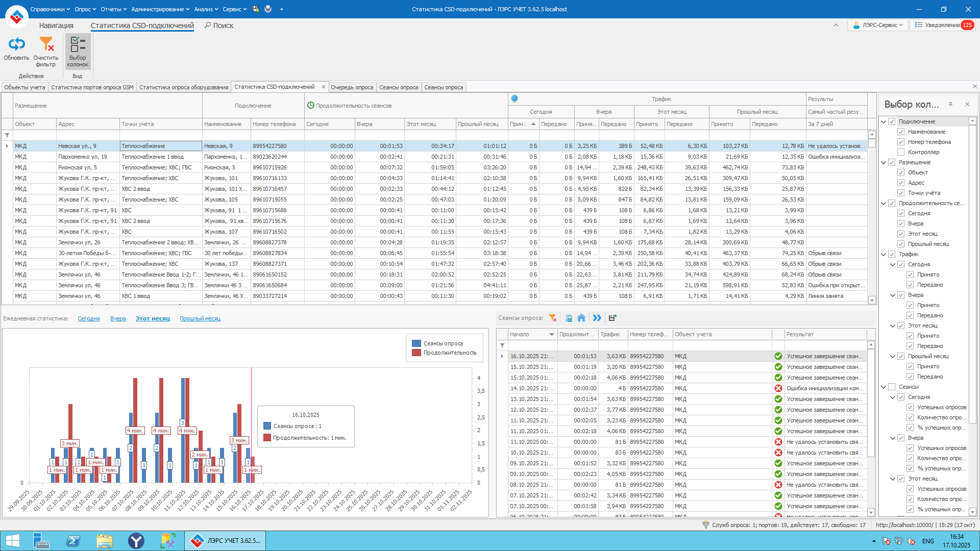Click Очистить фильтр funnel icon

click(46, 44)
